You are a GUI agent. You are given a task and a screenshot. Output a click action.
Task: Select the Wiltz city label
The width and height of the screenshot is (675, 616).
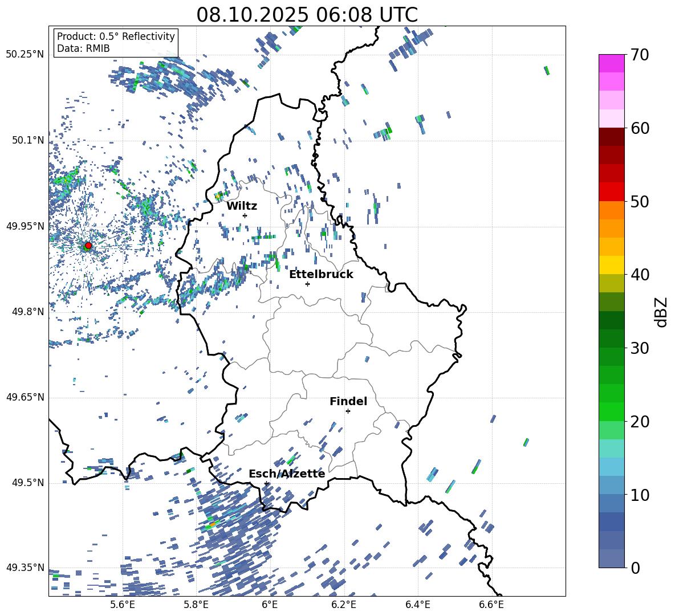242,206
